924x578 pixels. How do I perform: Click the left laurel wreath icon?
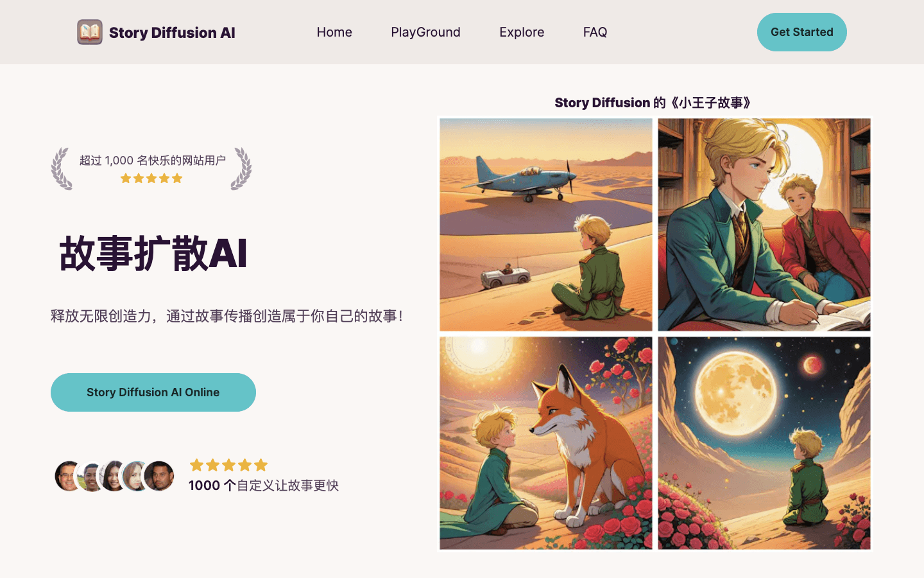point(62,169)
